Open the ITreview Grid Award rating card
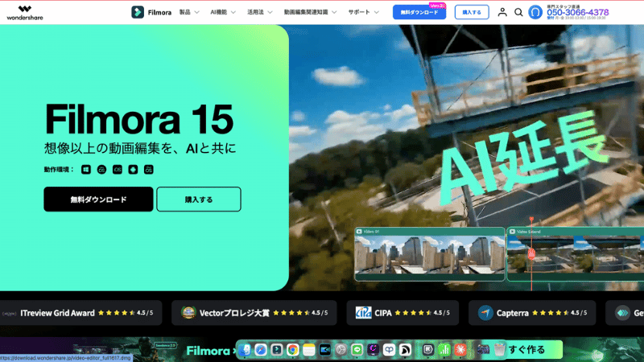This screenshot has height=362, width=644. (x=80, y=313)
